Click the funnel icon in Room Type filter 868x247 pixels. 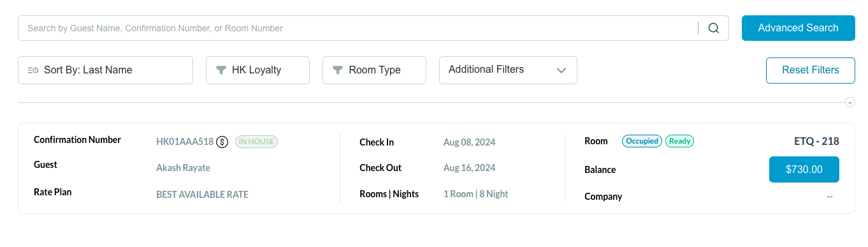pyautogui.click(x=338, y=70)
